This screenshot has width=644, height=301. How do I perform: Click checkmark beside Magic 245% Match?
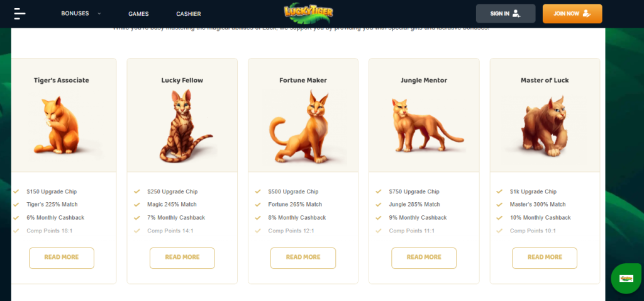tap(137, 205)
